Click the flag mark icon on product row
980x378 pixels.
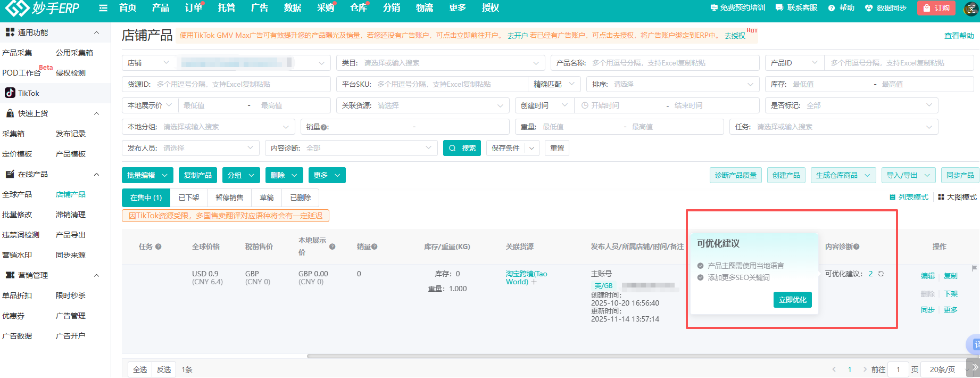pyautogui.click(x=974, y=268)
